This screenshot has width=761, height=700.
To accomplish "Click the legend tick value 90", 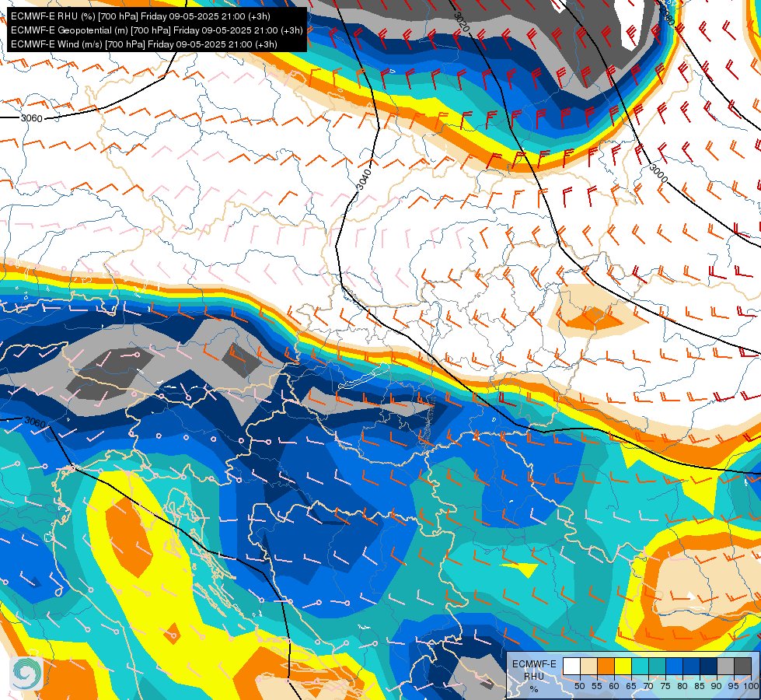I will [x=717, y=686].
